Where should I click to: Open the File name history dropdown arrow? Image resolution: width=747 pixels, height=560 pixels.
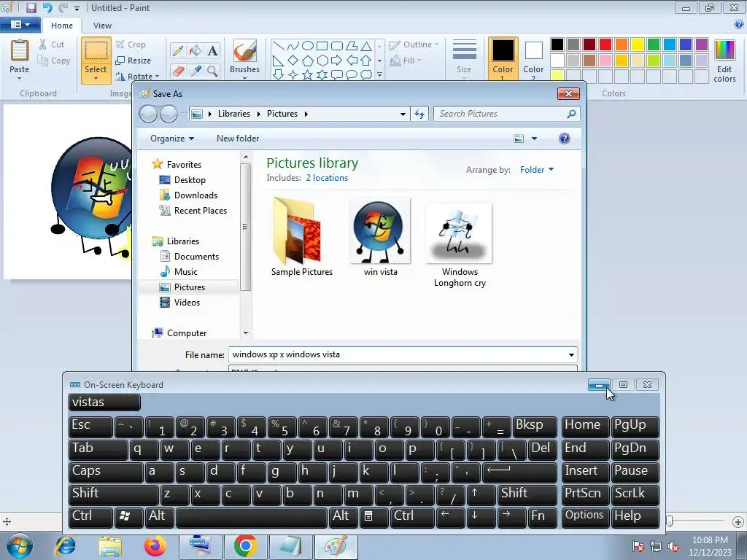pyautogui.click(x=571, y=355)
